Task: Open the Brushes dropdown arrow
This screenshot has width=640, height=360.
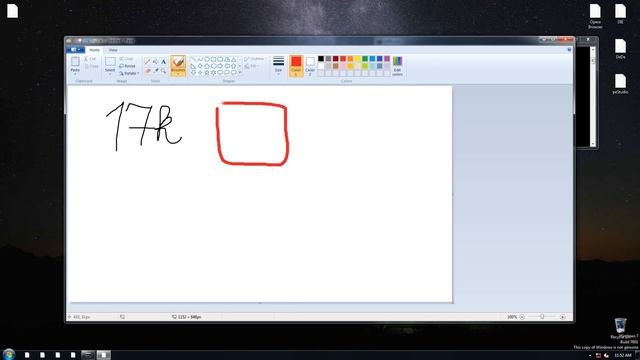Action: pyautogui.click(x=178, y=74)
